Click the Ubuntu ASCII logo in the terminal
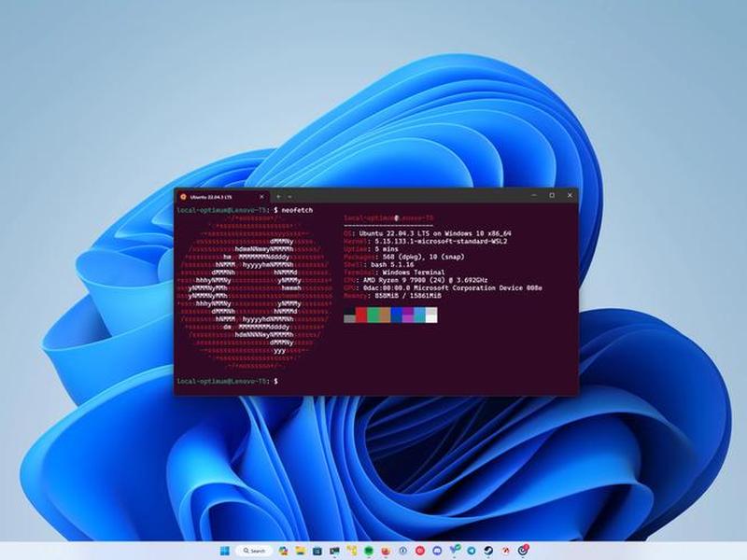The image size is (747, 560). (254, 292)
